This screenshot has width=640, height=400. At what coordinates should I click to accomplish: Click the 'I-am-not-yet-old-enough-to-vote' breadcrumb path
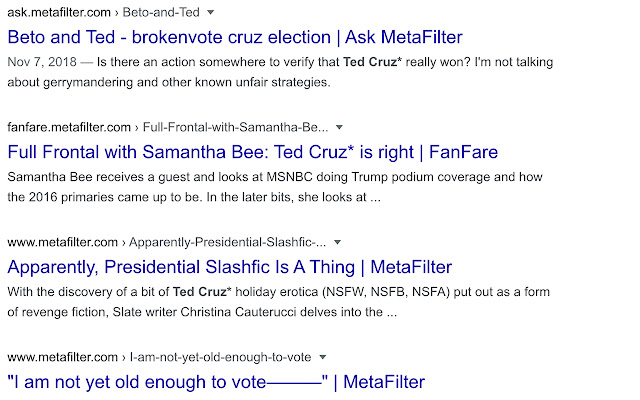coord(223,357)
